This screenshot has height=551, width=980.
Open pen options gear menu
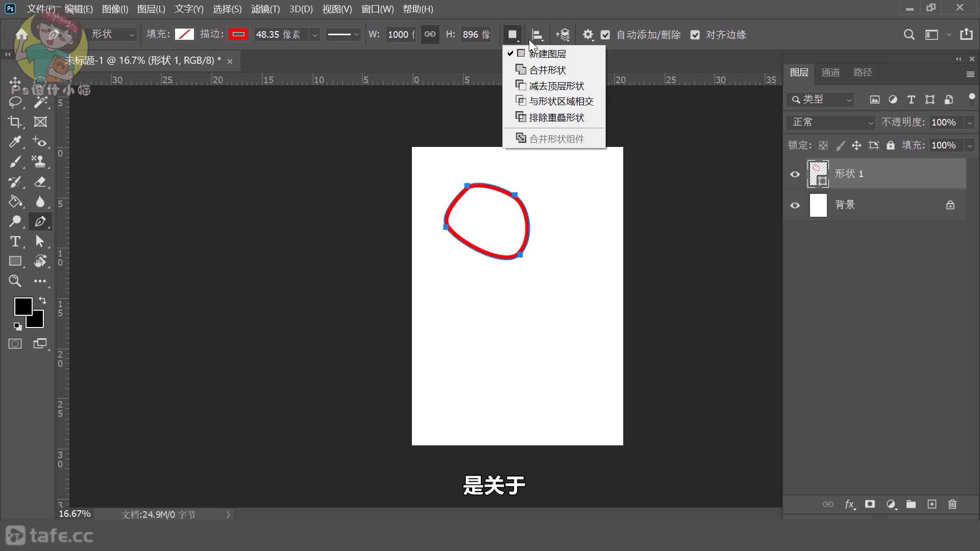(588, 35)
